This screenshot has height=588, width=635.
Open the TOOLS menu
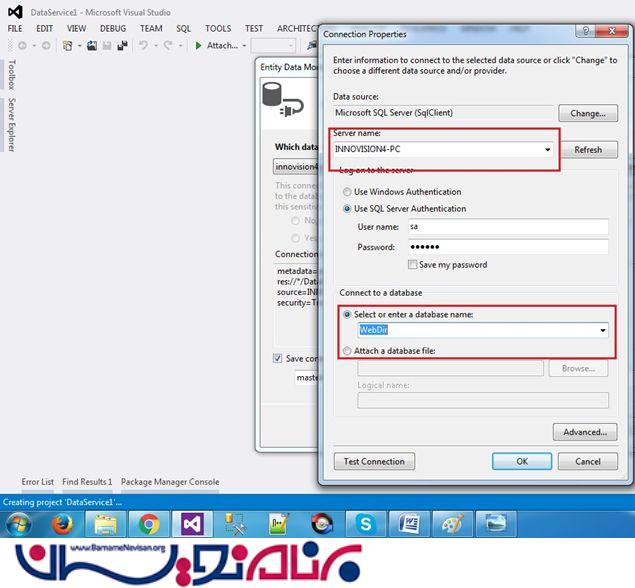(218, 29)
